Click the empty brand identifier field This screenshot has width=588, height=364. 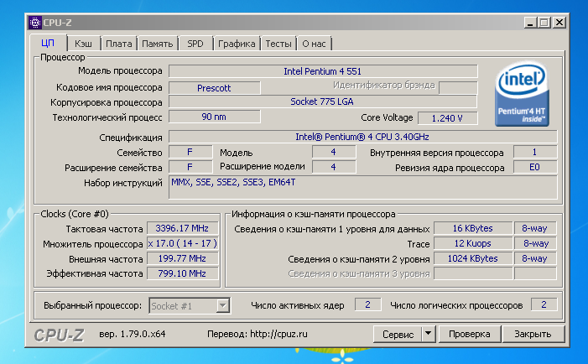pyautogui.click(x=458, y=88)
